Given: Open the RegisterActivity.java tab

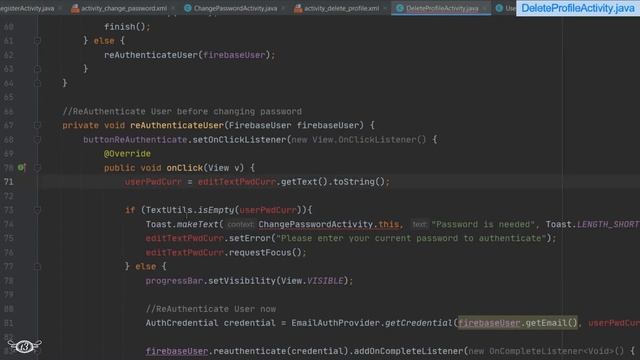Looking at the screenshot, I should click(x=27, y=8).
